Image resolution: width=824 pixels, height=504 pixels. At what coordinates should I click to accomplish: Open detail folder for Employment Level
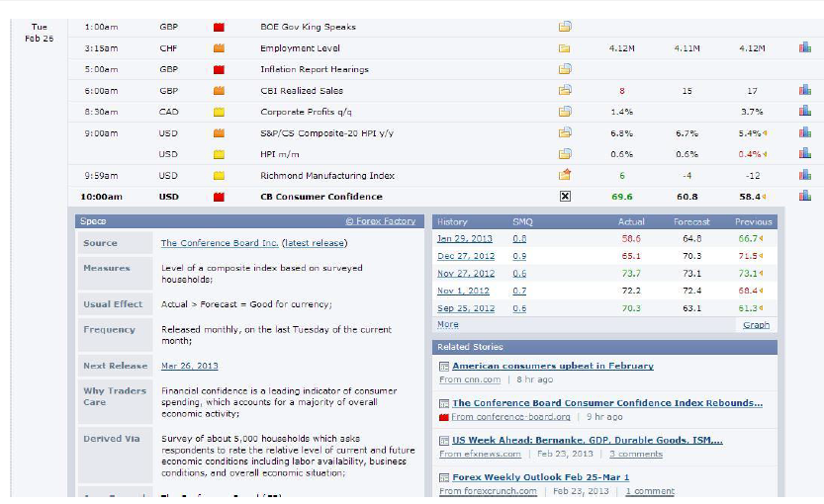tap(565, 48)
